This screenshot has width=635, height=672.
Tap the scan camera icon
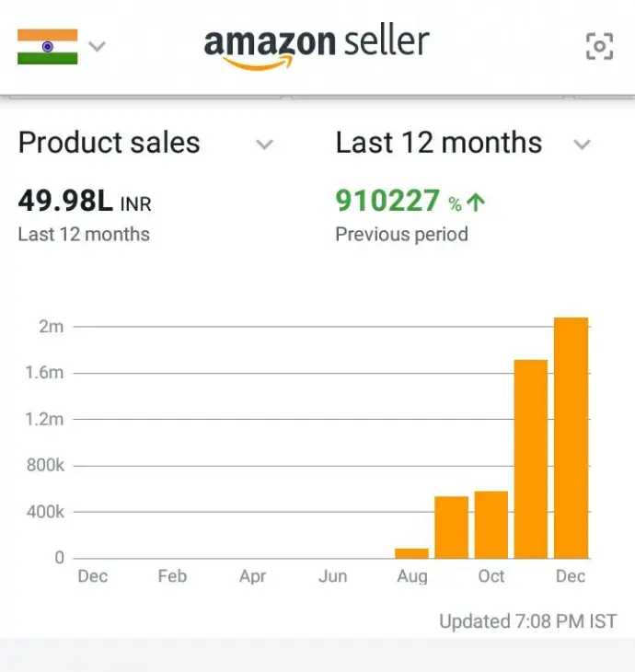point(599,46)
